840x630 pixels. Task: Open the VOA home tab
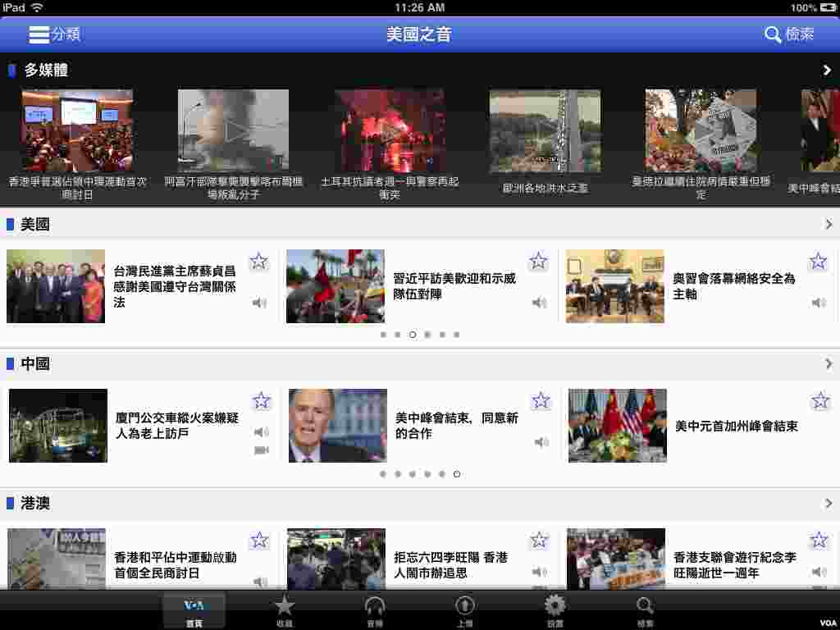coord(194,611)
